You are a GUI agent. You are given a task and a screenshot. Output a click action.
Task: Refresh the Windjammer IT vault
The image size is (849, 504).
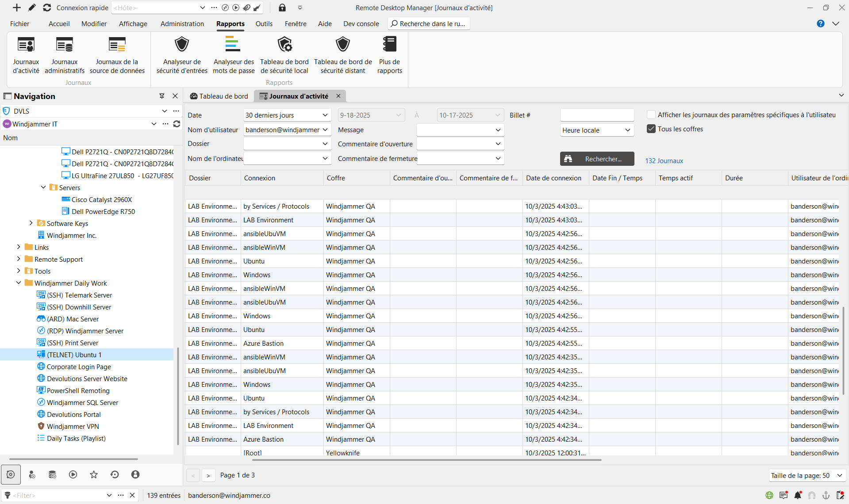click(x=177, y=124)
